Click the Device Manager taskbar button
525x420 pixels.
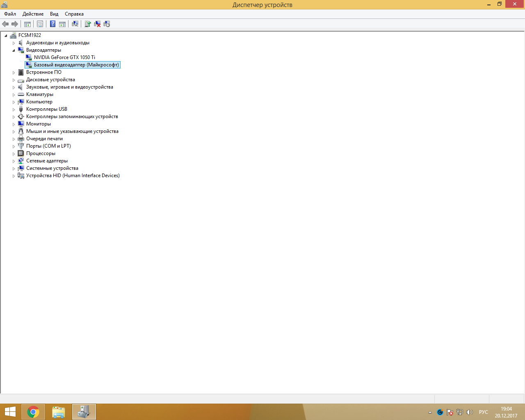[x=84, y=412]
